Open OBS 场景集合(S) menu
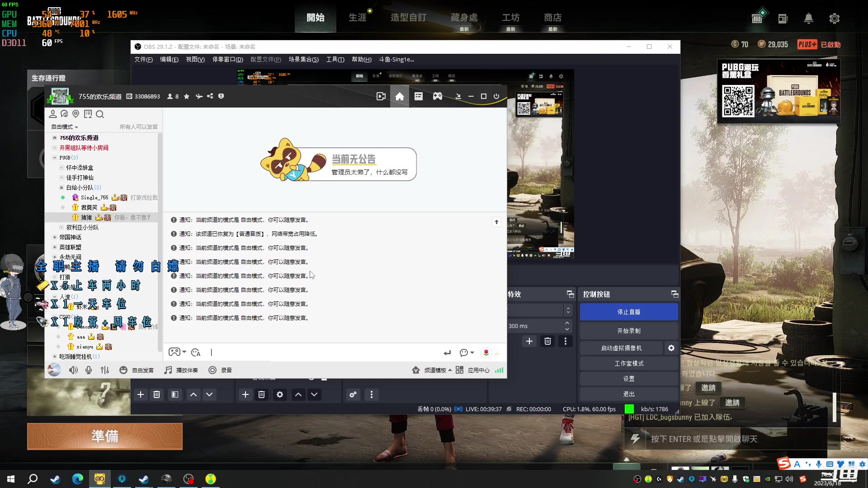 pos(303,59)
